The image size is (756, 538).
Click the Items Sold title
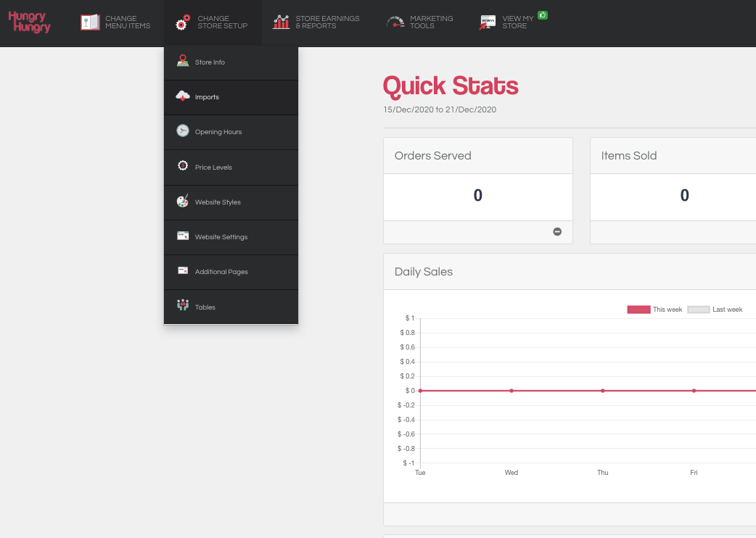(629, 156)
